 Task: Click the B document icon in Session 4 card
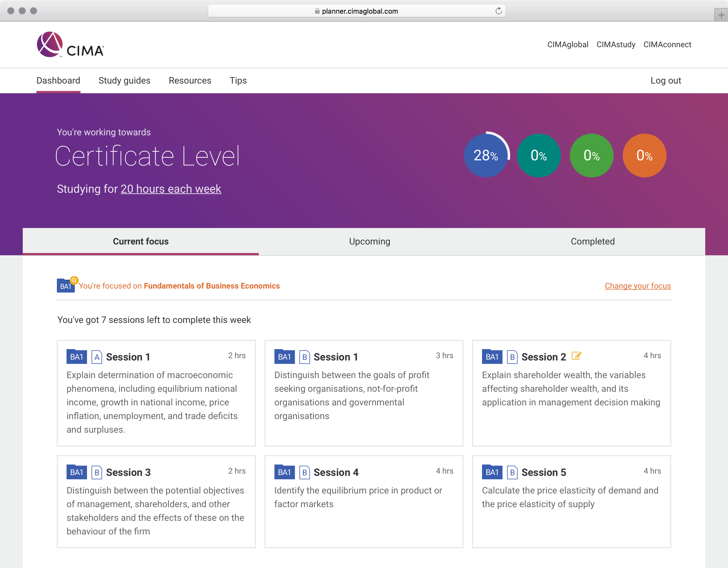pos(304,472)
